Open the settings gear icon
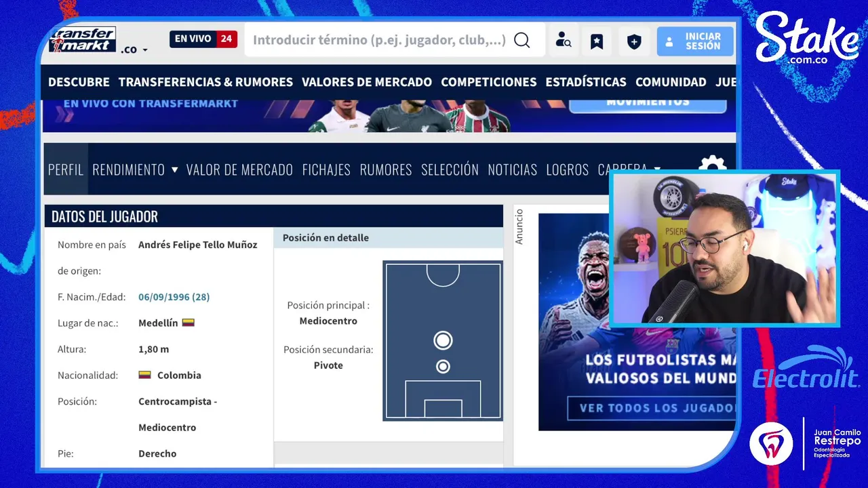The width and height of the screenshot is (868, 488). (712, 164)
